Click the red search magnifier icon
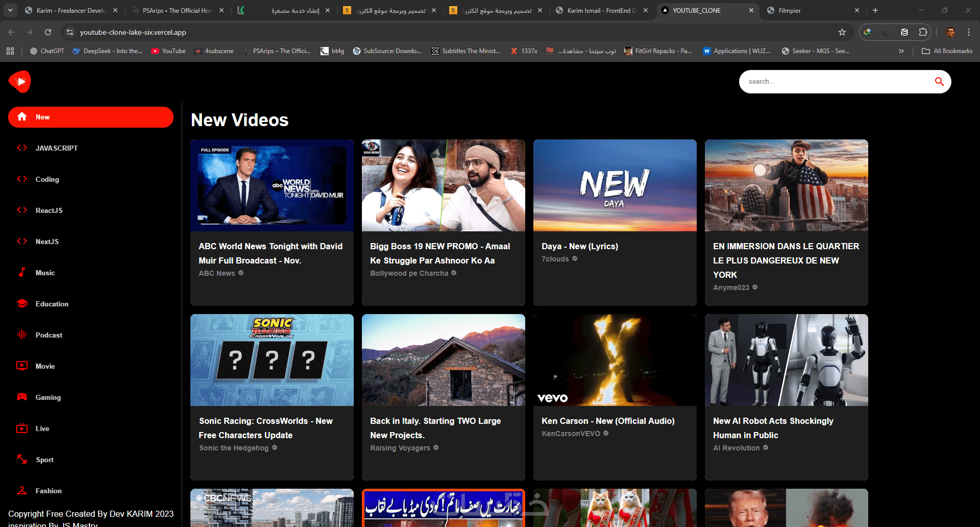The height and width of the screenshot is (527, 980). coord(939,82)
